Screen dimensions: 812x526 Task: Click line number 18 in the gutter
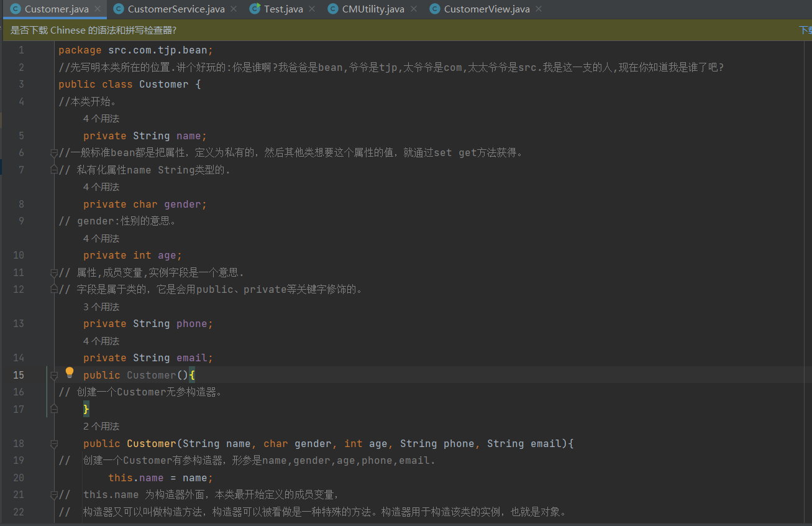pos(19,443)
